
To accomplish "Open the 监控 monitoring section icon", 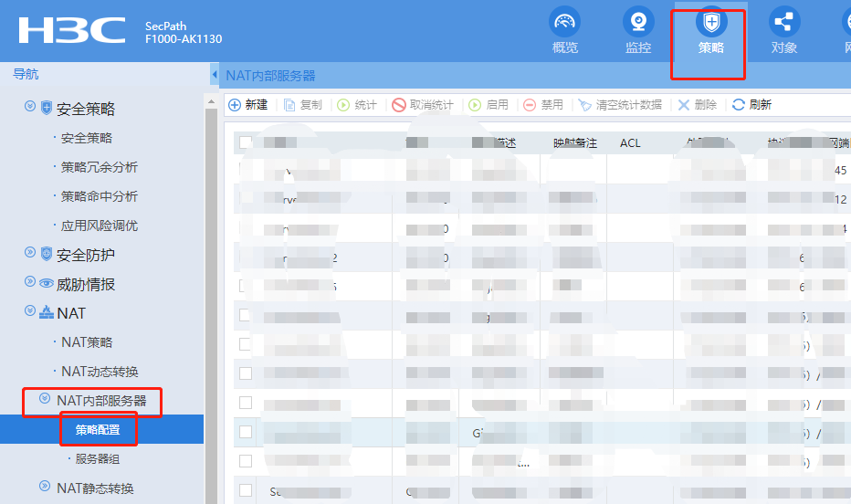I will tap(637, 22).
